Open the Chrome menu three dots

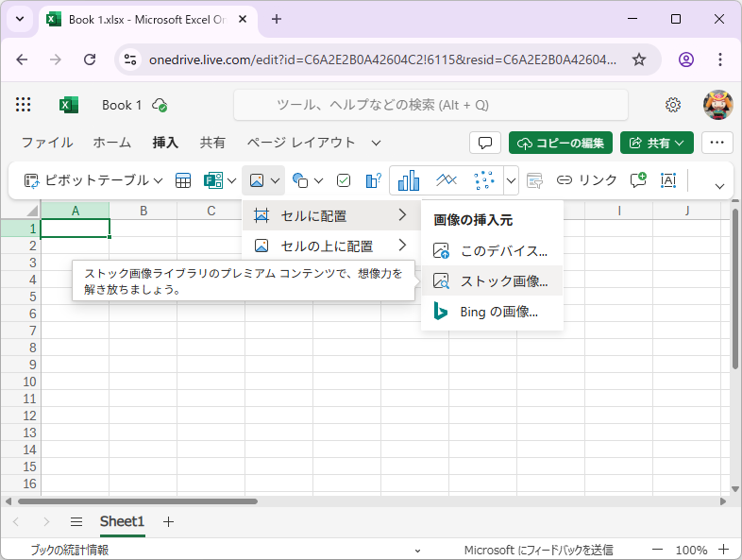point(719,59)
